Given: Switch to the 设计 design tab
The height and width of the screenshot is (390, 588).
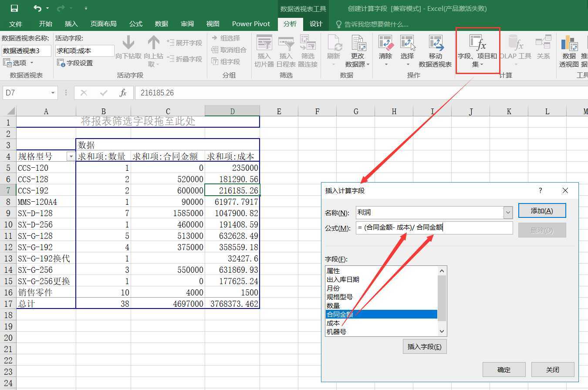Looking at the screenshot, I should (x=316, y=24).
